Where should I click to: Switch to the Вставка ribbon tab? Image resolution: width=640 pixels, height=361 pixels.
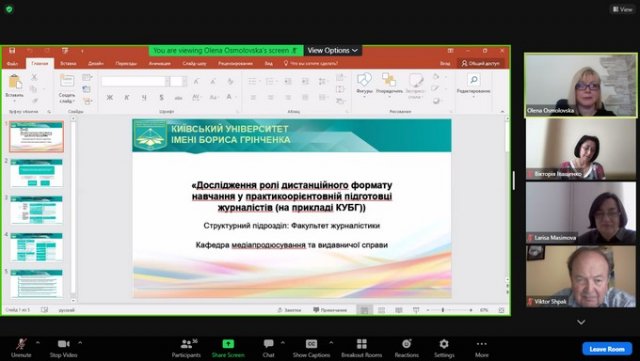[68, 63]
